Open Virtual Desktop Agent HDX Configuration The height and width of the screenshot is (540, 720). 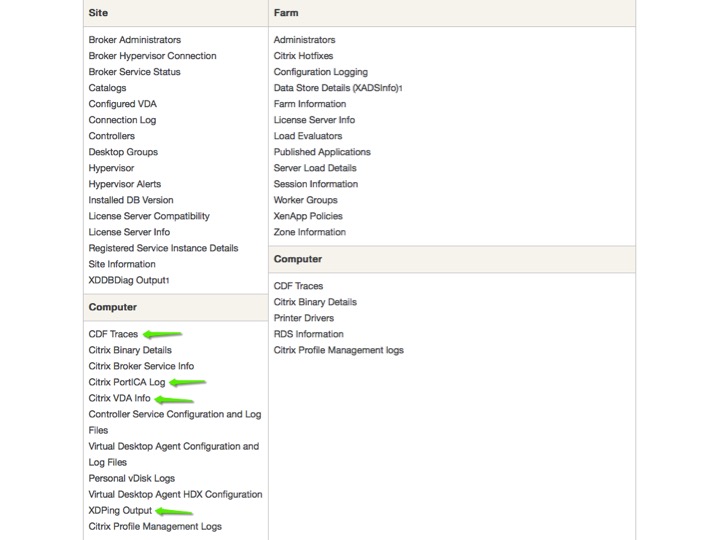(175, 495)
